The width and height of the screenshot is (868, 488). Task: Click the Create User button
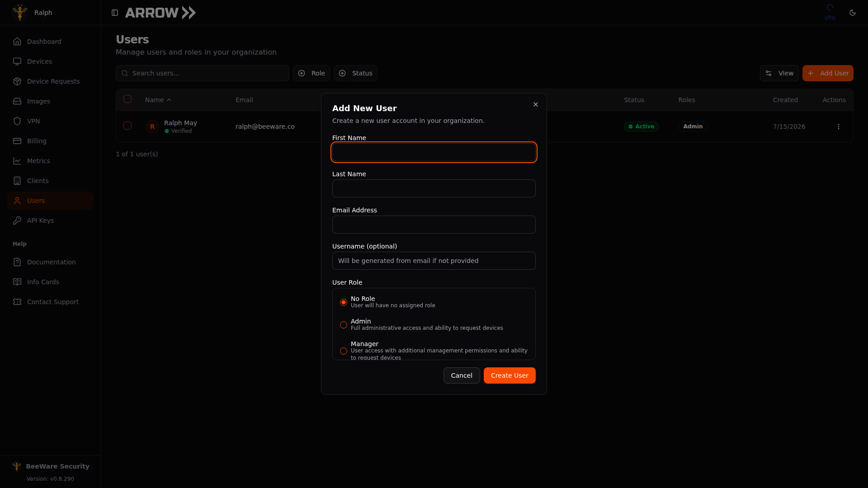coord(509,375)
